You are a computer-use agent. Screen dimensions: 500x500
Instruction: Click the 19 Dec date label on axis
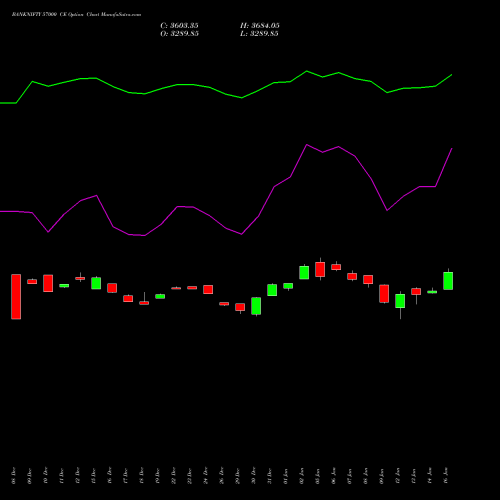point(158,476)
